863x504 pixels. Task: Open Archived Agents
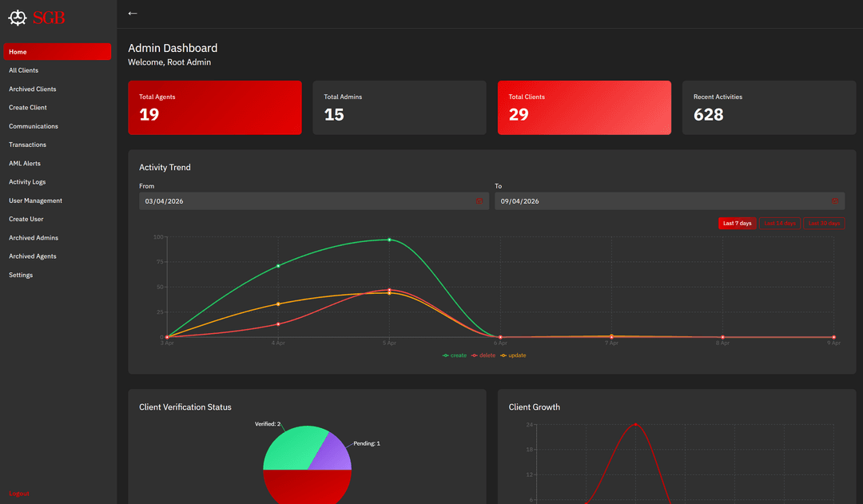tap(33, 256)
